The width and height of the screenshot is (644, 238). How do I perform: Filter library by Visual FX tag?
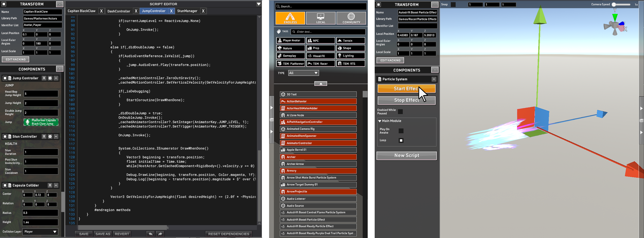pos(321,56)
